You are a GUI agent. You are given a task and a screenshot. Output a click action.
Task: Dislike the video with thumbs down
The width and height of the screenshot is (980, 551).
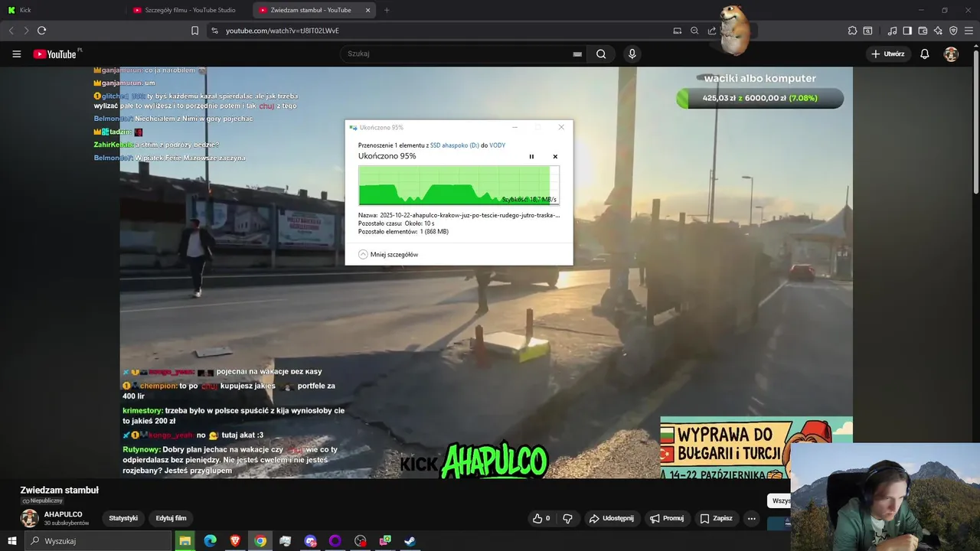[567, 518]
